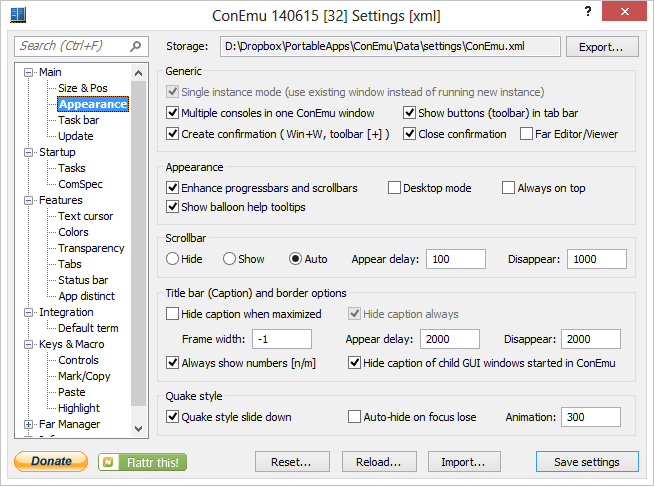Image resolution: width=654 pixels, height=486 pixels.
Task: Go to Text cursor settings
Action: 86,216
